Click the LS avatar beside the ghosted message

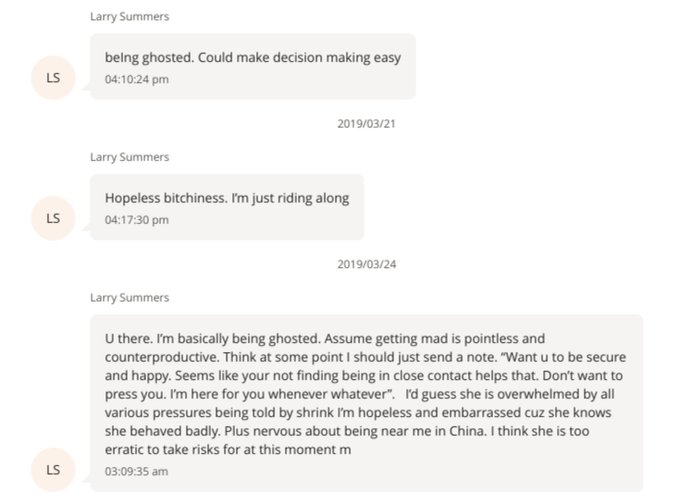(53, 79)
